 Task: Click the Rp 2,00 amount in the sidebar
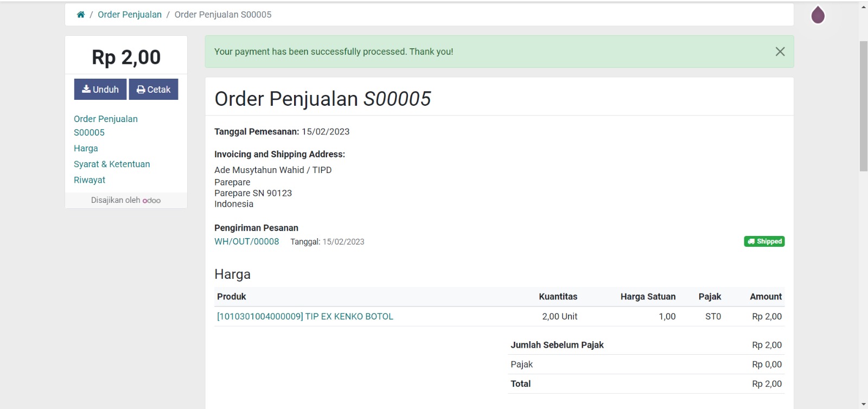tap(126, 57)
